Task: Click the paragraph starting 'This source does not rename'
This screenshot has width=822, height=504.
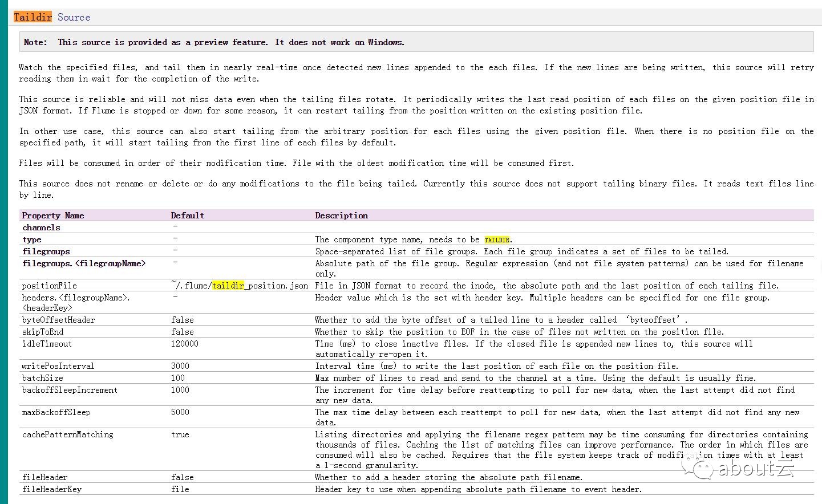Action: click(416, 189)
